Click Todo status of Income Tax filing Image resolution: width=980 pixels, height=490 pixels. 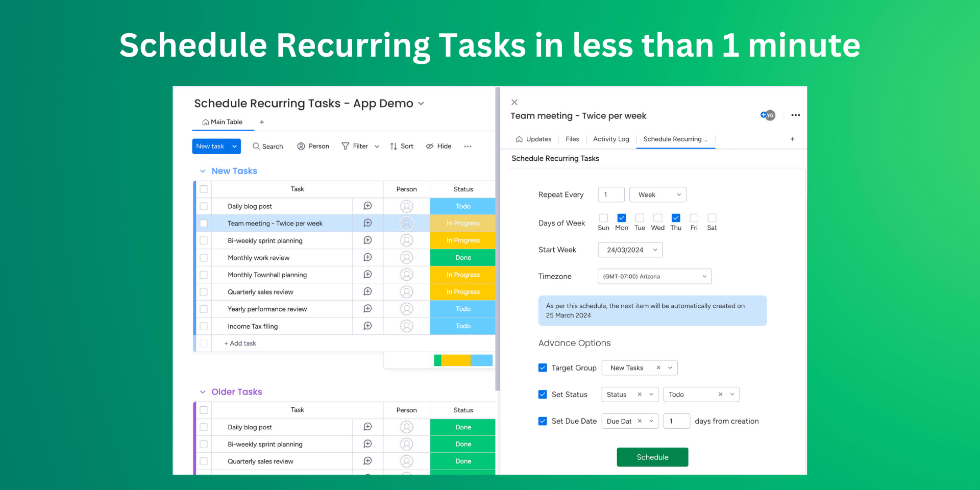[x=462, y=326]
